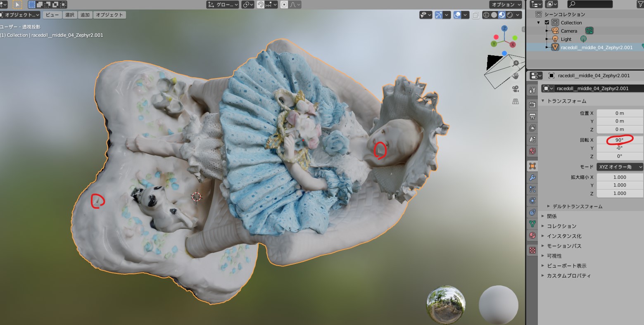Screen dimensions: 644x325
Task: Click the Rotation X value field
Action: coord(619,140)
